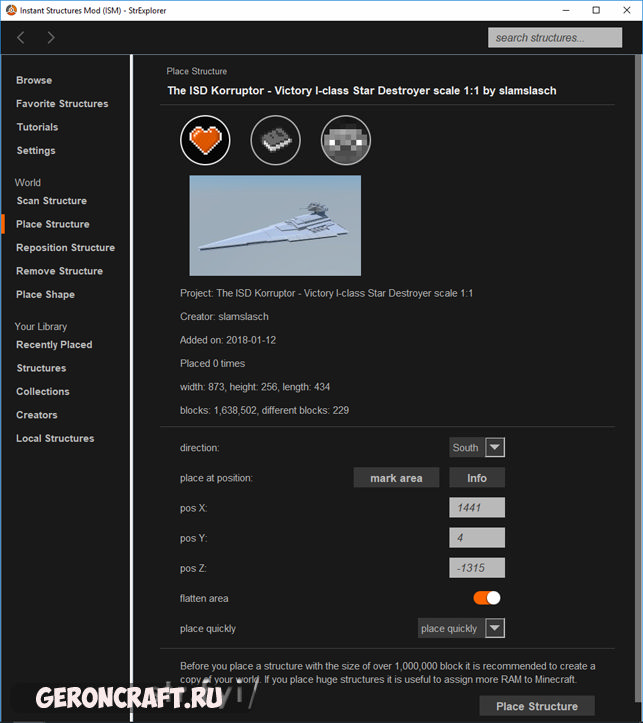Click the pos X input field
The height and width of the screenshot is (723, 643).
click(477, 508)
